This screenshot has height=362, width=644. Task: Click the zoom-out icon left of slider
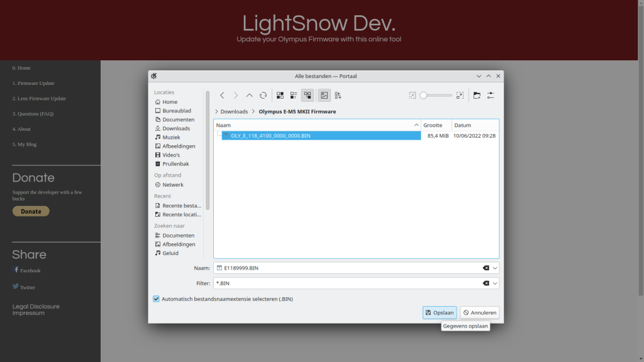coord(413,96)
